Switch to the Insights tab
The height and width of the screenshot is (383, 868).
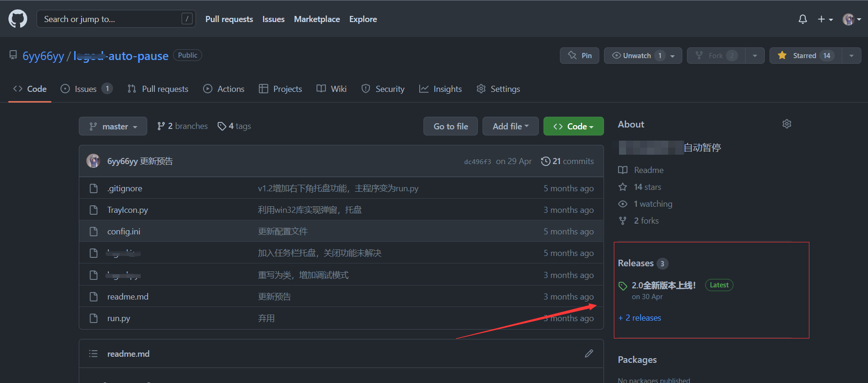click(x=440, y=89)
